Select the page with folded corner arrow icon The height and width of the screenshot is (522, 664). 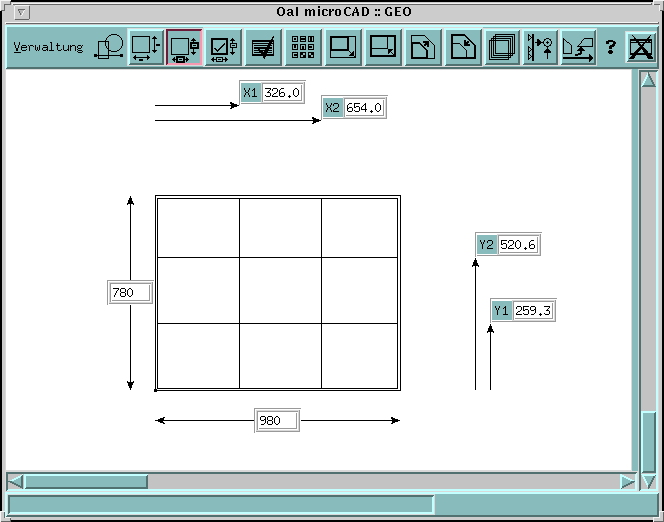tap(423, 47)
